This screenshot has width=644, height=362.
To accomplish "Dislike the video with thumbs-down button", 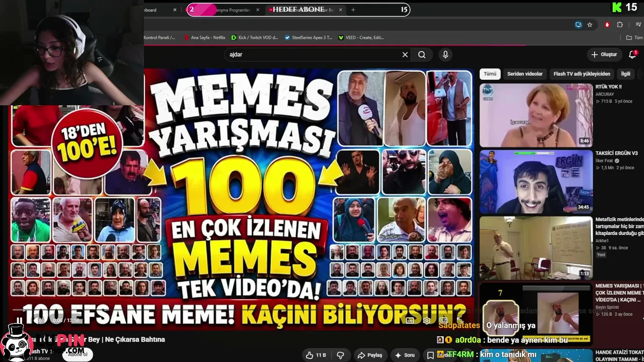I will pos(341,355).
